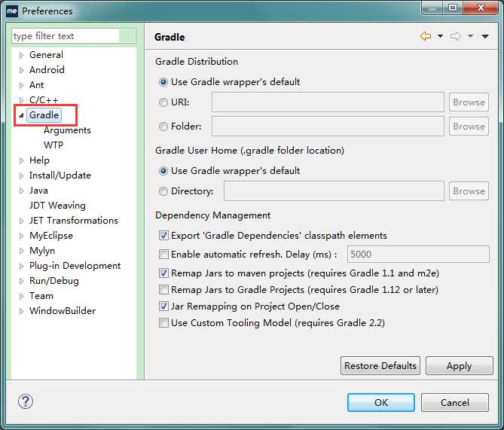
Task: Select the Gradle tree item
Action: tap(44, 115)
